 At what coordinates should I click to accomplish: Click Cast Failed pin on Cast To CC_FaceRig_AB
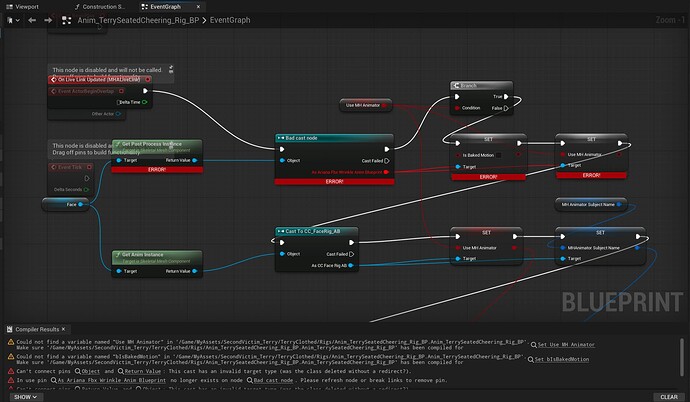[x=351, y=254]
